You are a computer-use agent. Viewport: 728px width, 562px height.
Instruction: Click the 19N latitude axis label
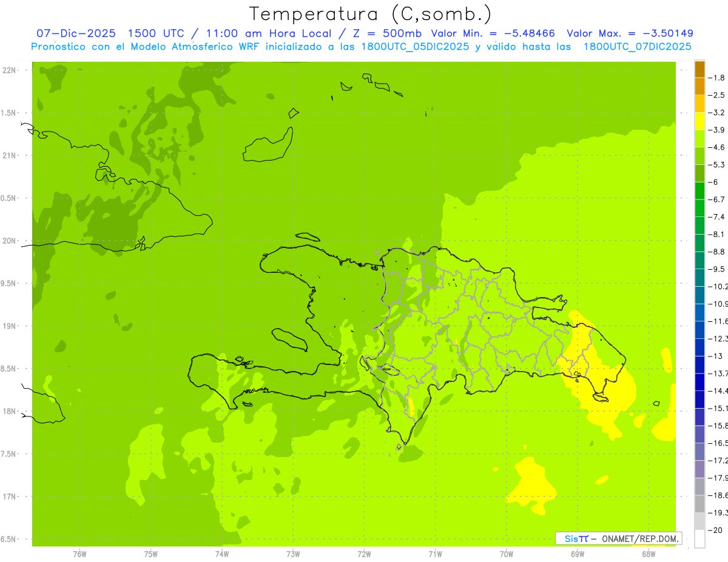(x=8, y=326)
